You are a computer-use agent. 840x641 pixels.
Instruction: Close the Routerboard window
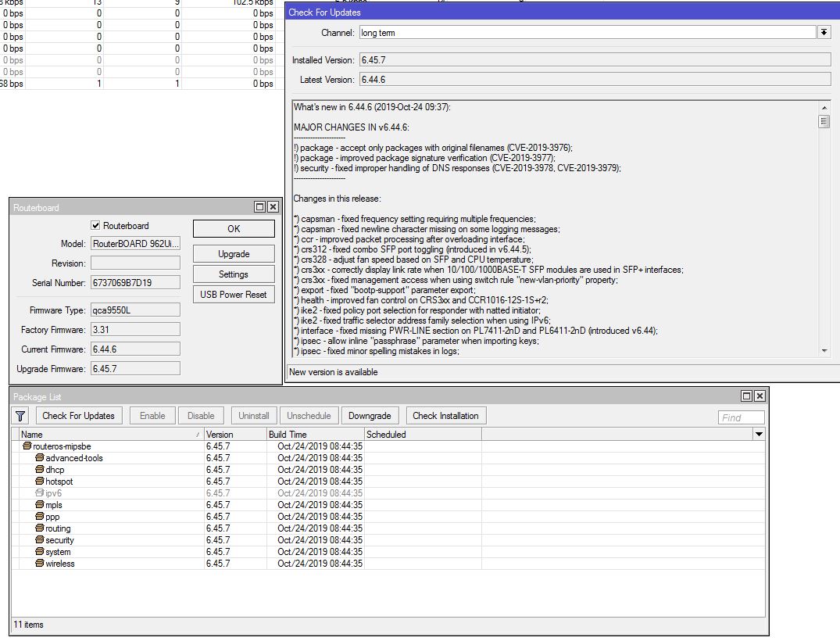(273, 207)
